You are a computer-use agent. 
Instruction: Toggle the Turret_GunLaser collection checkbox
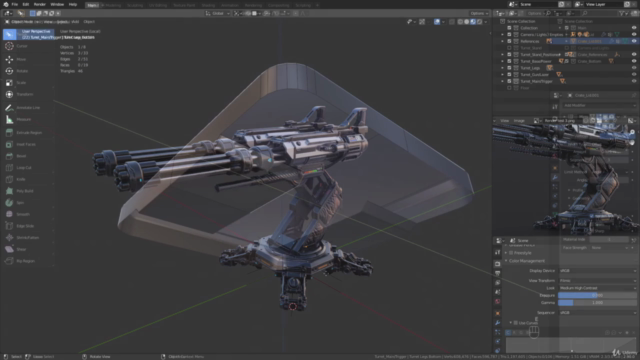pyautogui.click(x=509, y=75)
